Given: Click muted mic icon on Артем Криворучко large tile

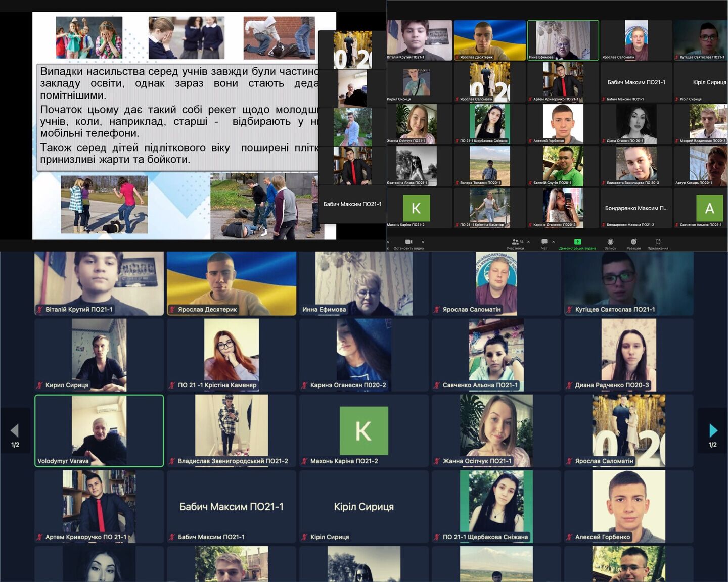Looking at the screenshot, I should coord(39,537).
